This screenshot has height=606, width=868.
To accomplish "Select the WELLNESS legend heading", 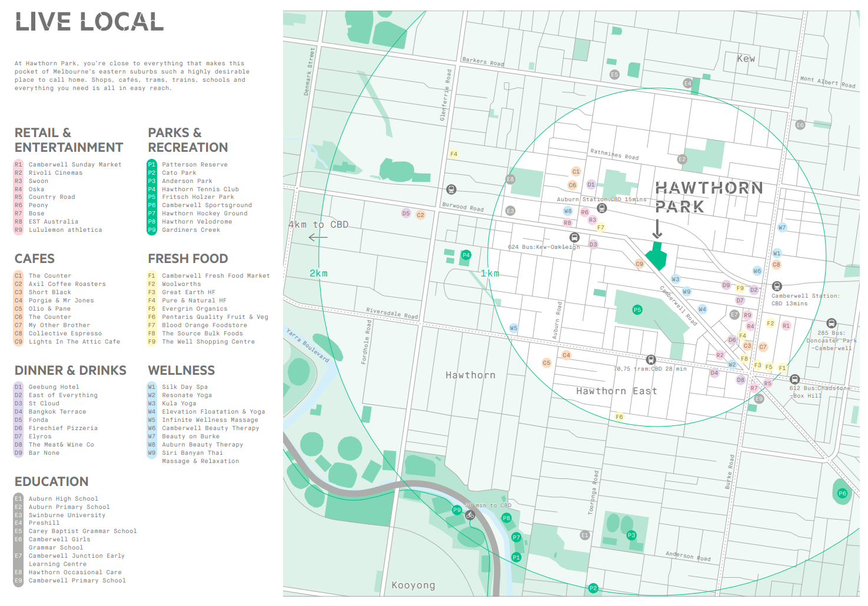I will 181,370.
